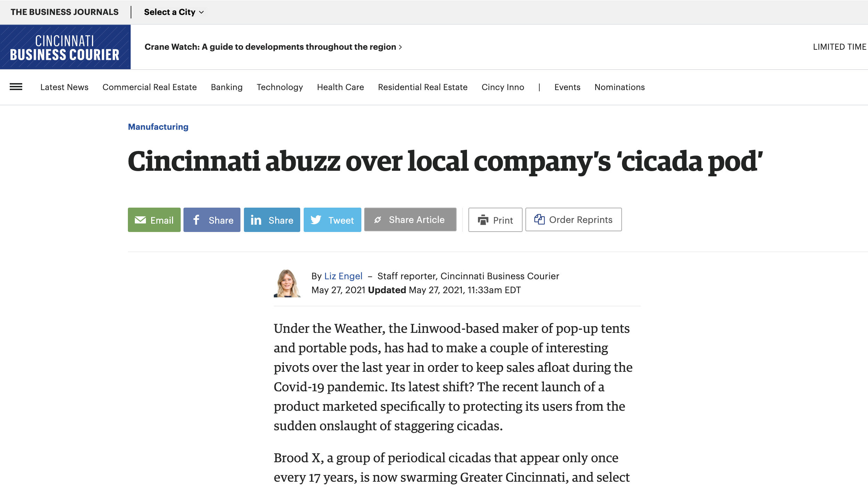Visit the Cincy Inno section
This screenshot has width=868, height=489.
pos(503,87)
